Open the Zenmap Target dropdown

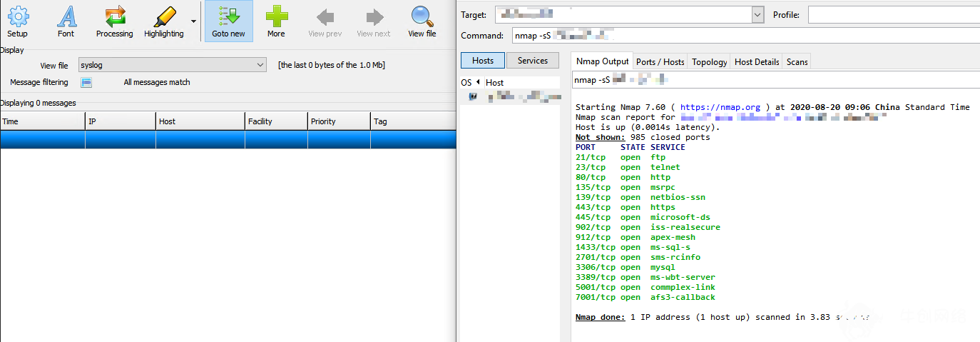pos(757,14)
